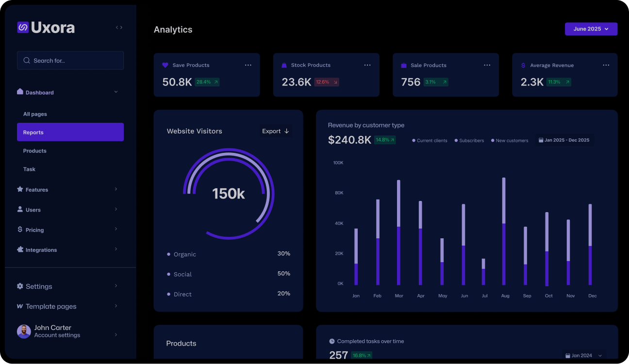Click the Search for input field
This screenshot has width=629, height=364.
click(x=70, y=60)
